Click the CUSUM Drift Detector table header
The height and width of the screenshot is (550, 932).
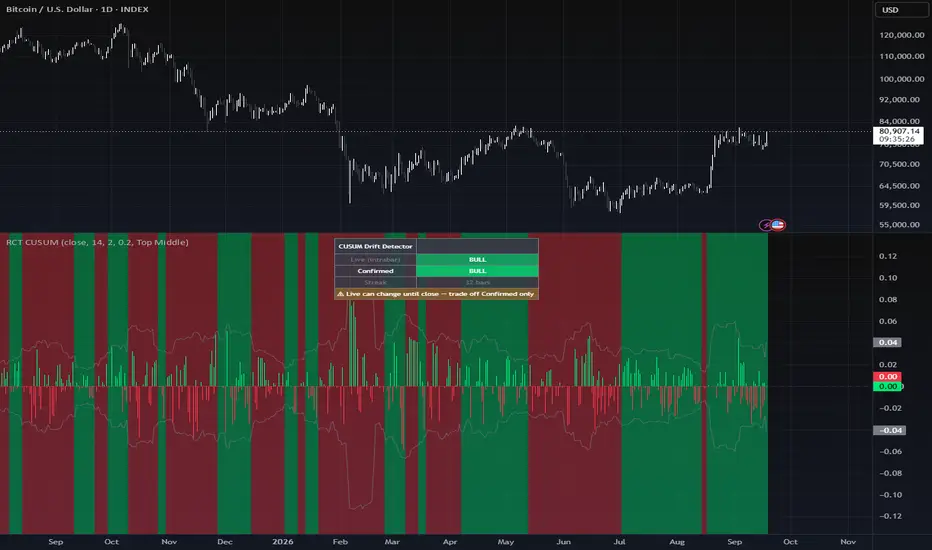pyautogui.click(x=375, y=246)
